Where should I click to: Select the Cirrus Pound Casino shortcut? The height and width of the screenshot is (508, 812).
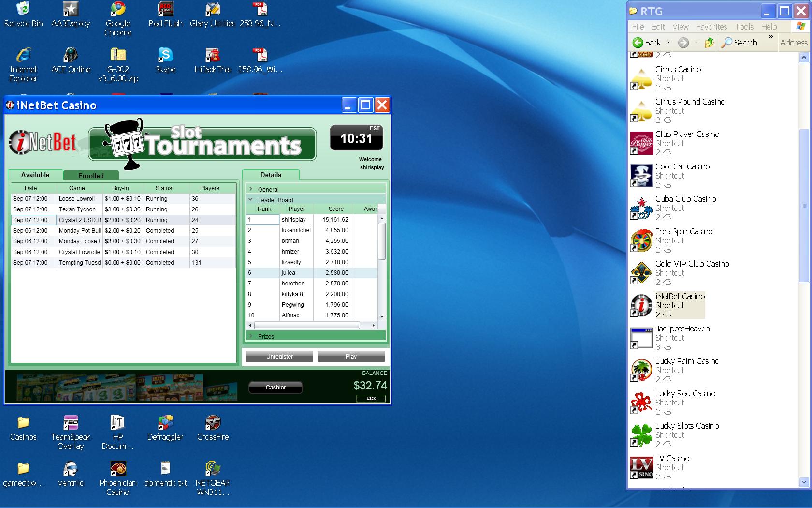click(x=678, y=111)
